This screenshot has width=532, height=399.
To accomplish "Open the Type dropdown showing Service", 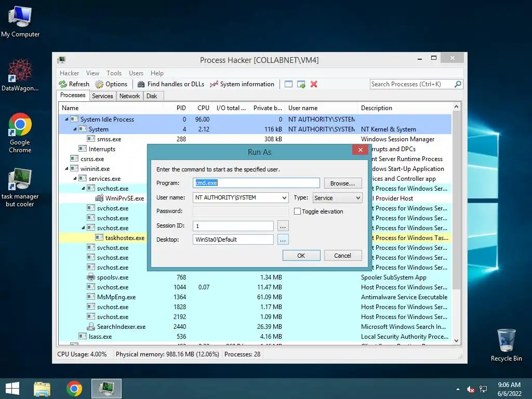I will pyautogui.click(x=337, y=198).
